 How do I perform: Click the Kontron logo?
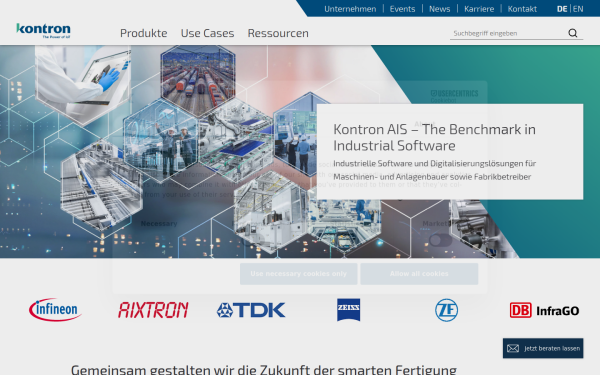[x=43, y=31]
